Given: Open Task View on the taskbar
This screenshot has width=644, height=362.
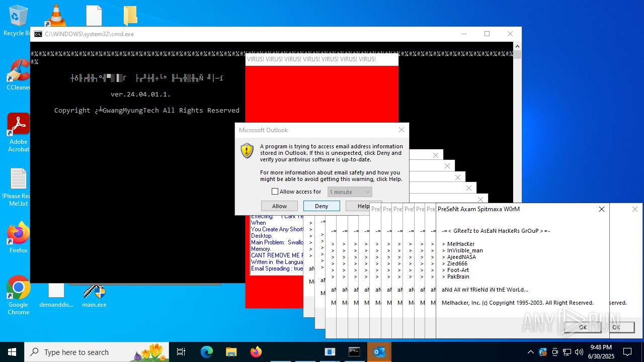Looking at the screenshot, I should [x=181, y=352].
